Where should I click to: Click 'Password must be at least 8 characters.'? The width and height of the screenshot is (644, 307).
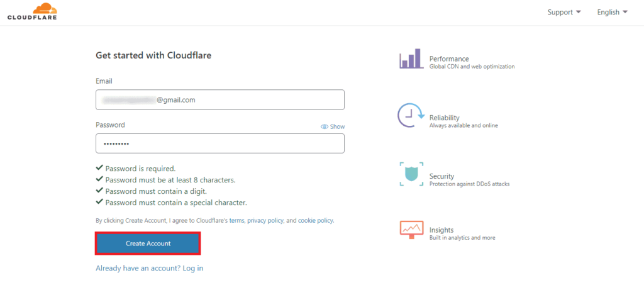(x=170, y=180)
